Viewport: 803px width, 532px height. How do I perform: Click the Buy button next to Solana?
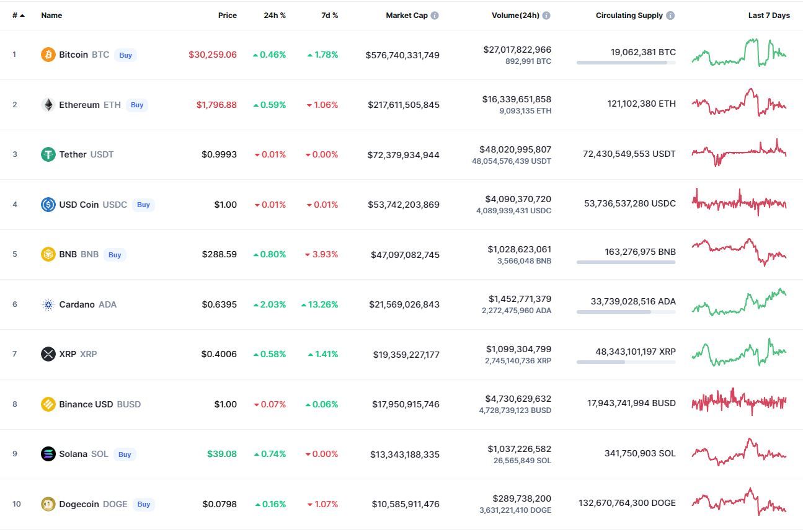point(125,454)
